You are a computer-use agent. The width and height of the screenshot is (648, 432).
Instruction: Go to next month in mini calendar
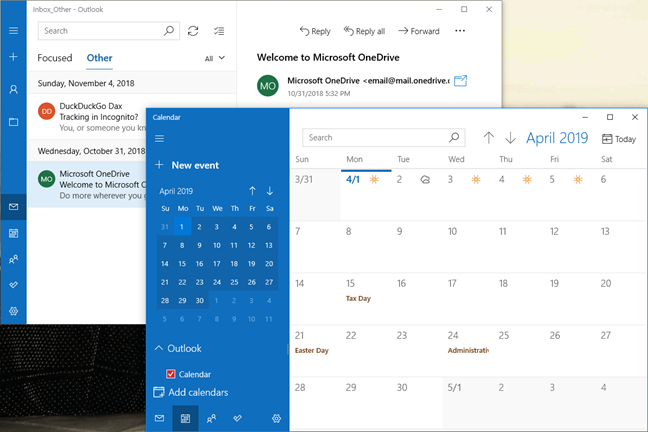pos(269,191)
